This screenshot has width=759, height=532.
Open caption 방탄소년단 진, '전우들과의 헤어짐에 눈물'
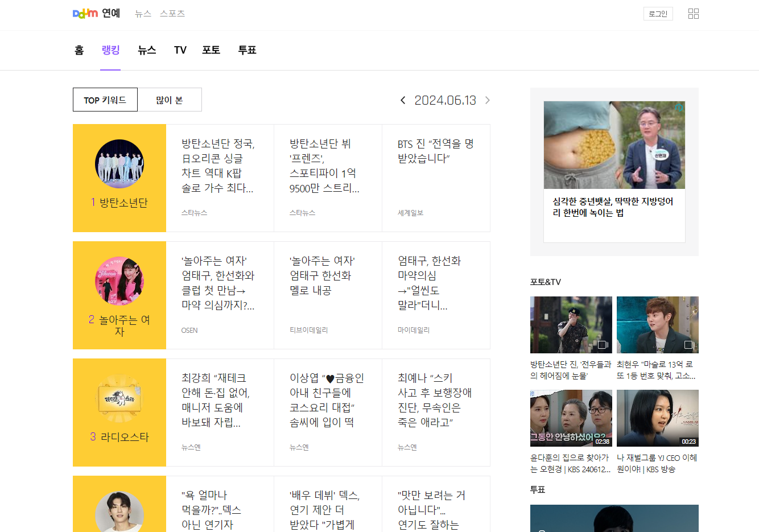click(571, 370)
